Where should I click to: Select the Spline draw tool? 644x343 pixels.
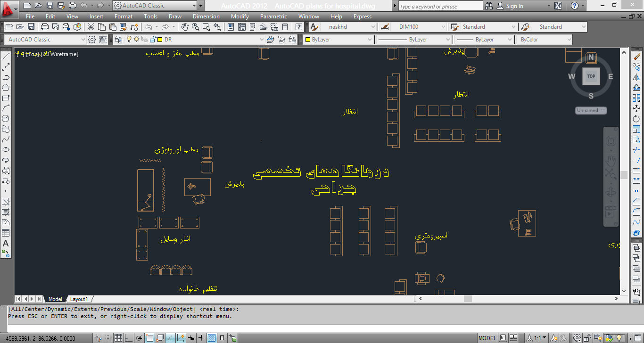[x=6, y=139]
